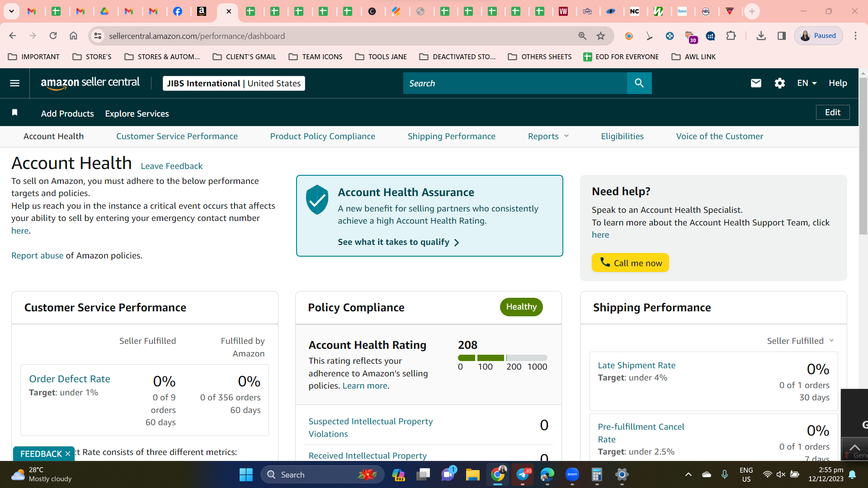This screenshot has height=488, width=868.
Task: Open Seller Central settings gear
Action: tap(779, 83)
